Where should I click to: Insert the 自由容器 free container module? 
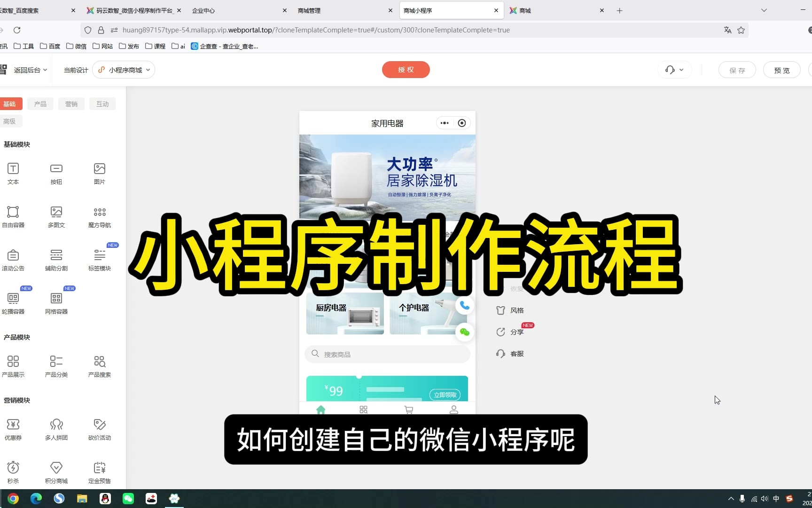click(13, 217)
